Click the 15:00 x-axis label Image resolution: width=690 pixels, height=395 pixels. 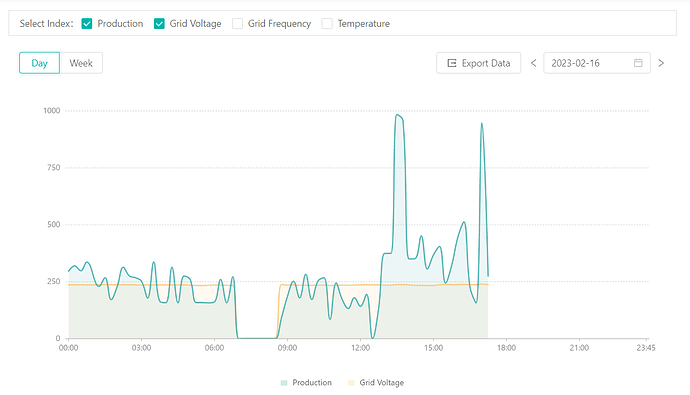click(x=433, y=348)
